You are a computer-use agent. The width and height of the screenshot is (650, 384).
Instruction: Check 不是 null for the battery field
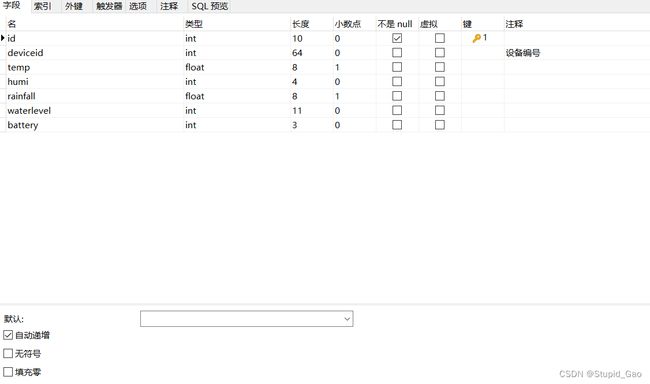397,125
